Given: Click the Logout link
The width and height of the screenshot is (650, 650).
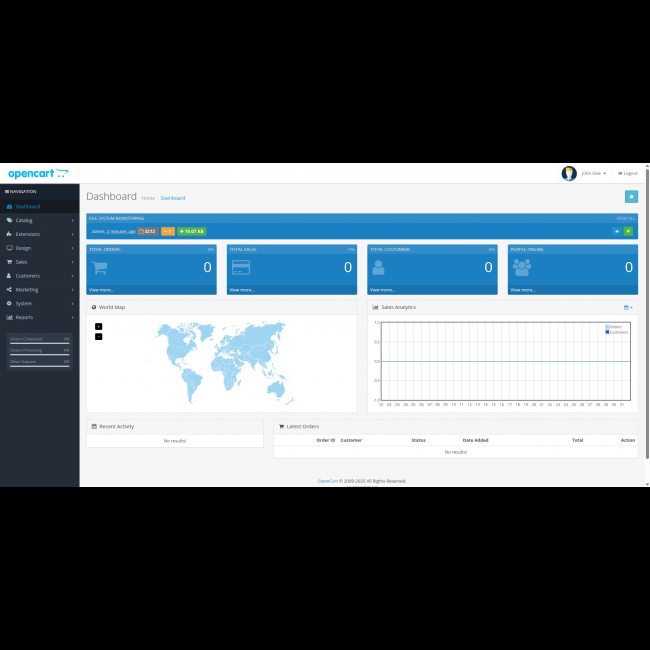Looking at the screenshot, I should (628, 173).
